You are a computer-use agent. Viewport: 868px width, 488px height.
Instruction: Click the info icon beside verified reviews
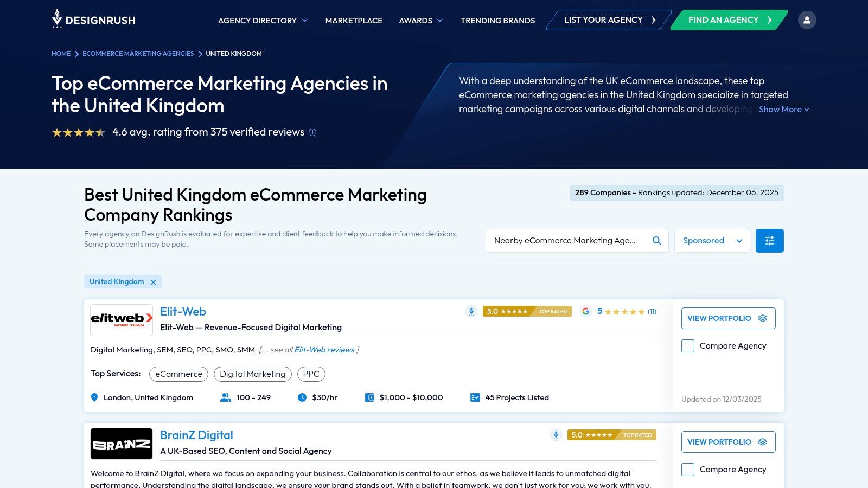[x=312, y=132]
